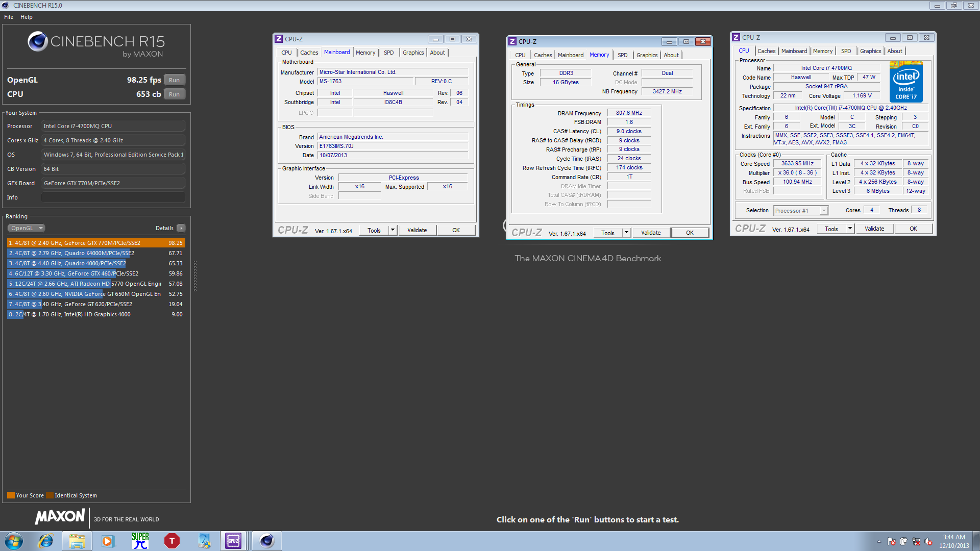
Task: Click the Z logo in Mainboard CPU-Z title bar
Action: (279, 39)
